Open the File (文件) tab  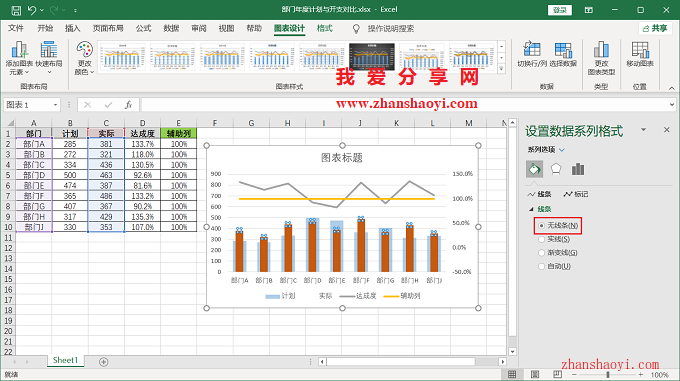point(16,28)
